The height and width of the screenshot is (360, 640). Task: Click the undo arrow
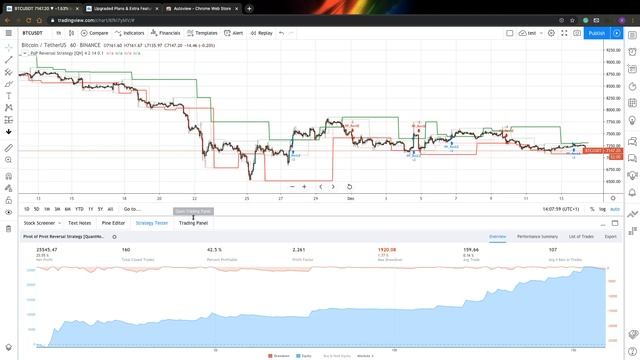(x=281, y=33)
